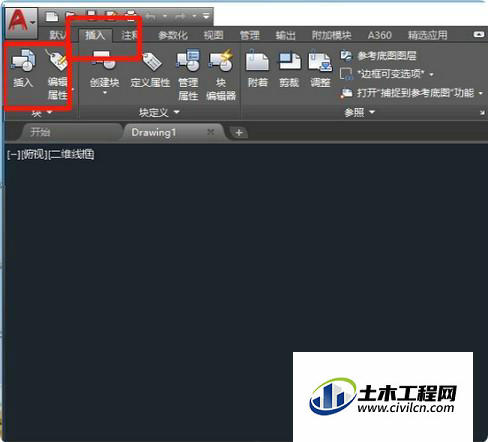Click the New file icon in quick access toolbar
This screenshot has width=488, height=442.
pos(52,16)
